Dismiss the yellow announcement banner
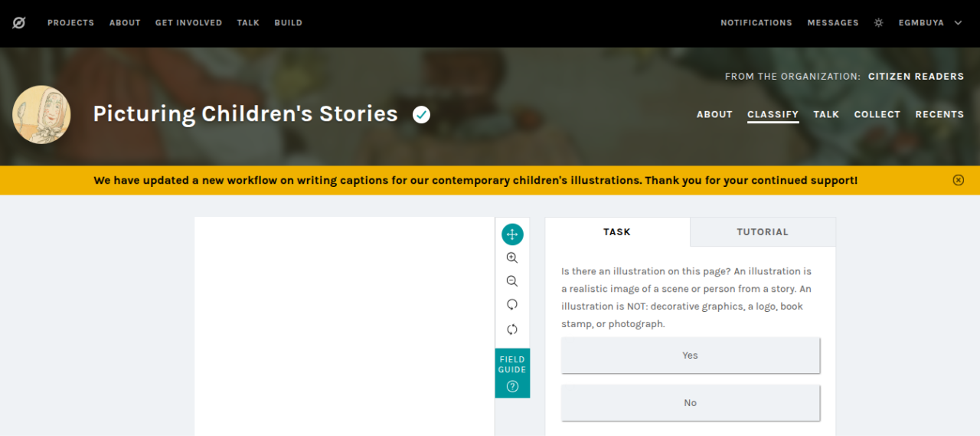This screenshot has width=980, height=436. point(959,180)
